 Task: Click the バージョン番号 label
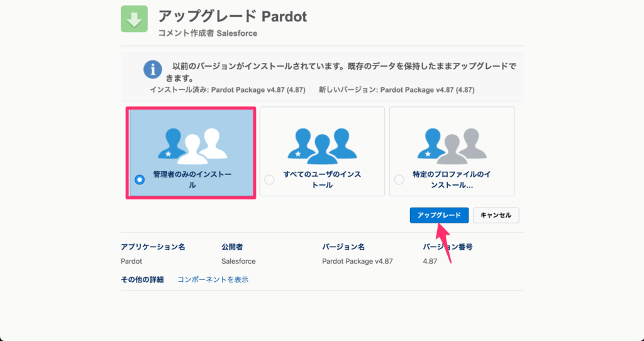pyautogui.click(x=448, y=247)
